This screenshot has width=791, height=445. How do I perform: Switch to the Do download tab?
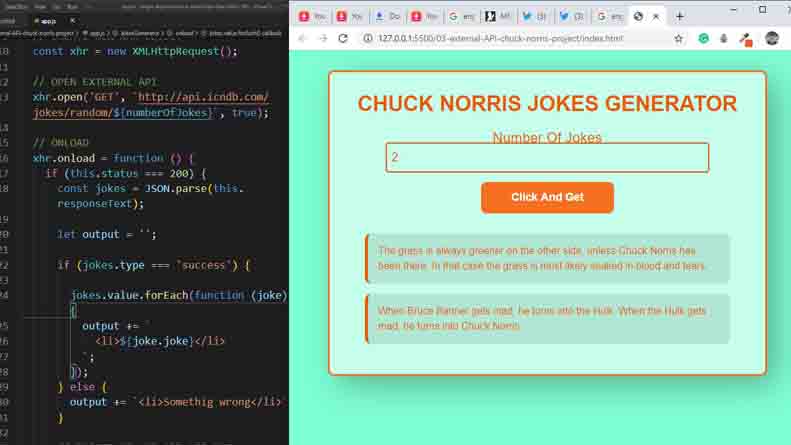coord(387,17)
